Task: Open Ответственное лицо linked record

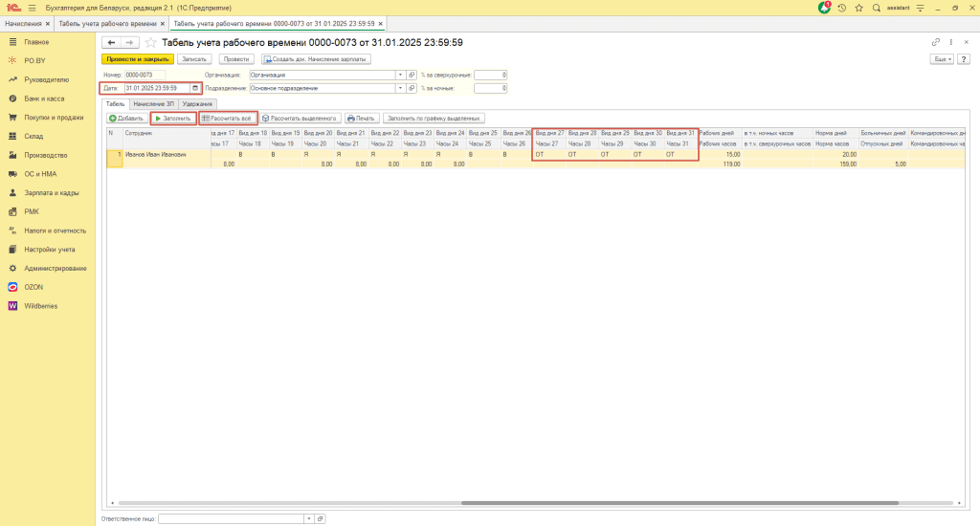Action: click(320, 518)
